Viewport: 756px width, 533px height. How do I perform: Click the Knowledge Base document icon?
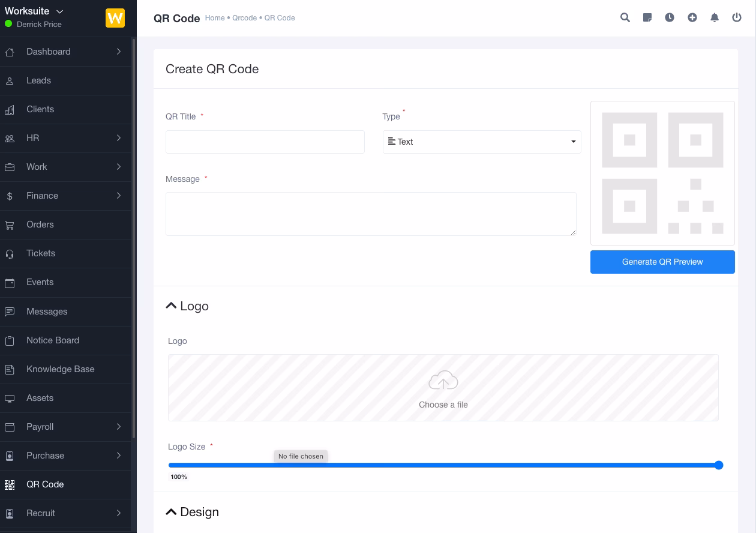pyautogui.click(x=10, y=370)
